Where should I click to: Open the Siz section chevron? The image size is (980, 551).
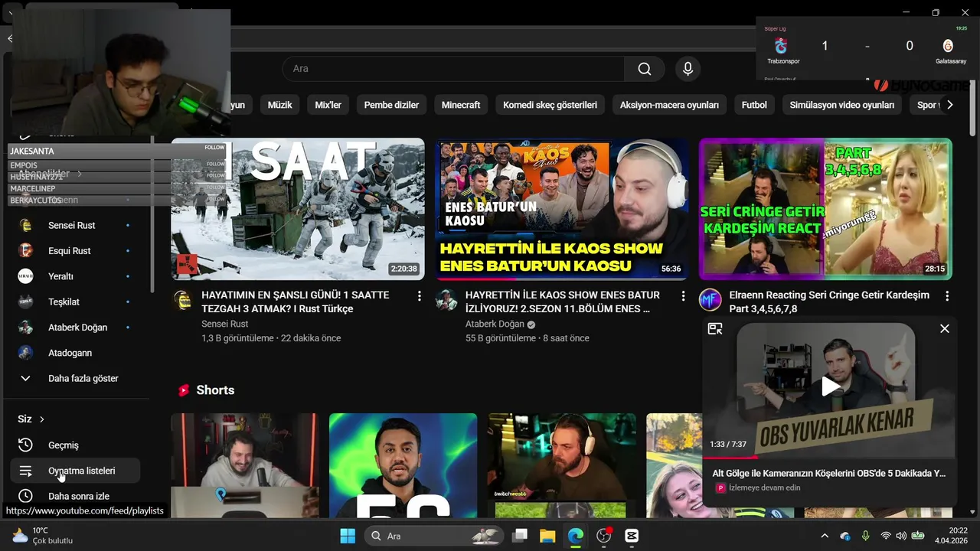coord(42,419)
